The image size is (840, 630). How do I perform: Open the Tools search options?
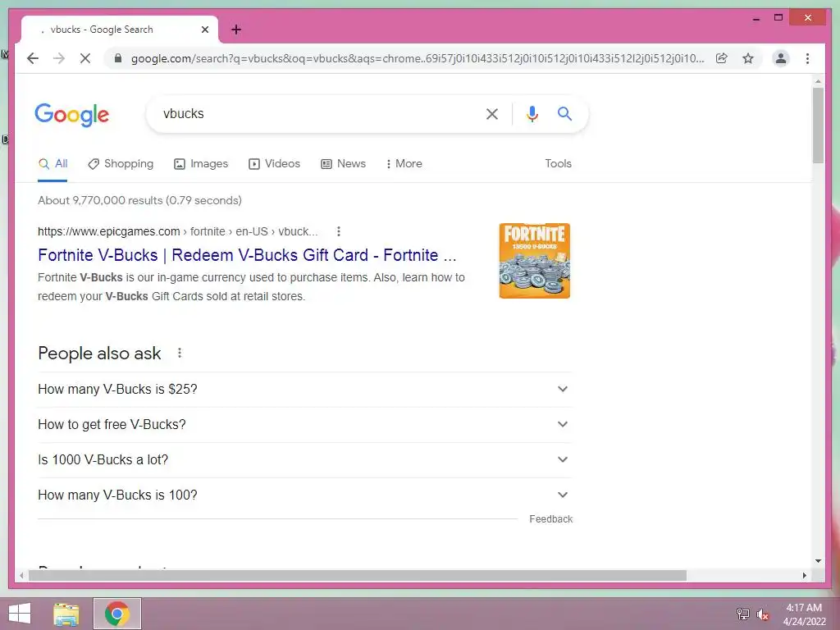[x=558, y=164]
